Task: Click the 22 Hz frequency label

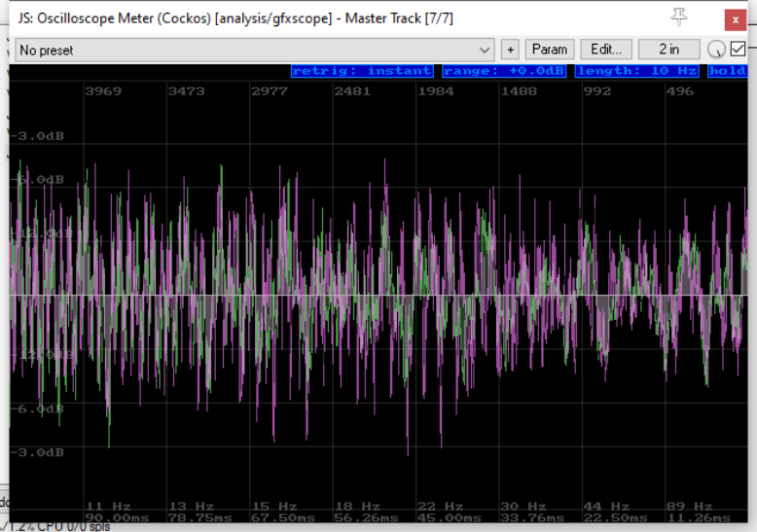Action: click(x=441, y=507)
